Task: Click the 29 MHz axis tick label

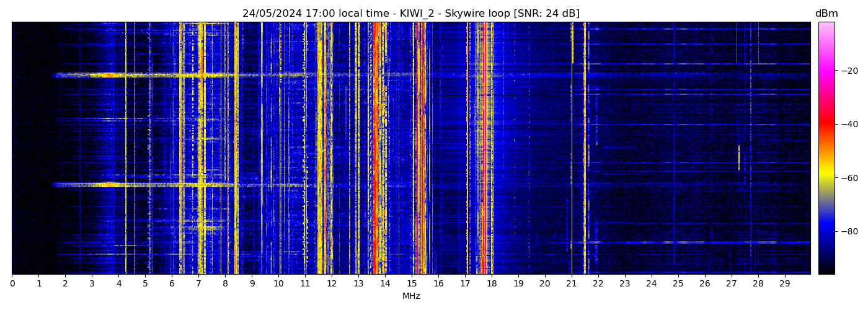Action: click(784, 283)
